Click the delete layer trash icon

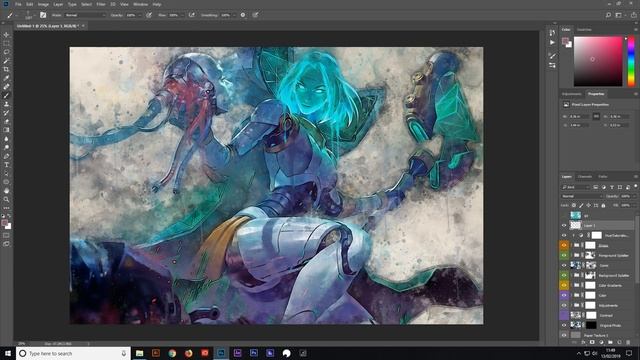click(x=628, y=342)
